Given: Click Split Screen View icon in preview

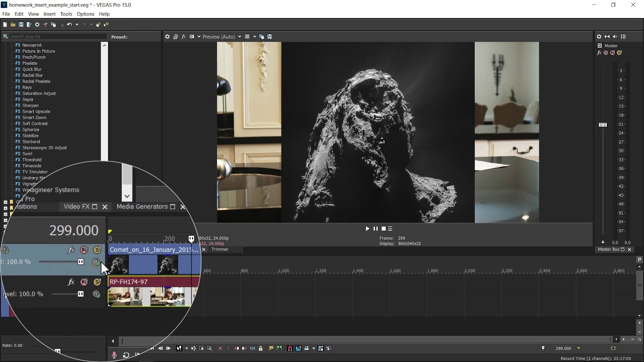Looking at the screenshot, I should tap(192, 37).
